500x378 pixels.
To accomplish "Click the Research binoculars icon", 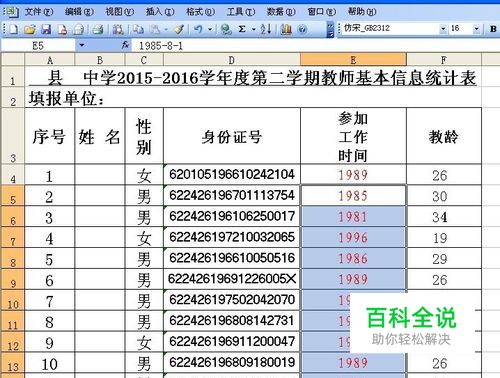I will point(118,29).
